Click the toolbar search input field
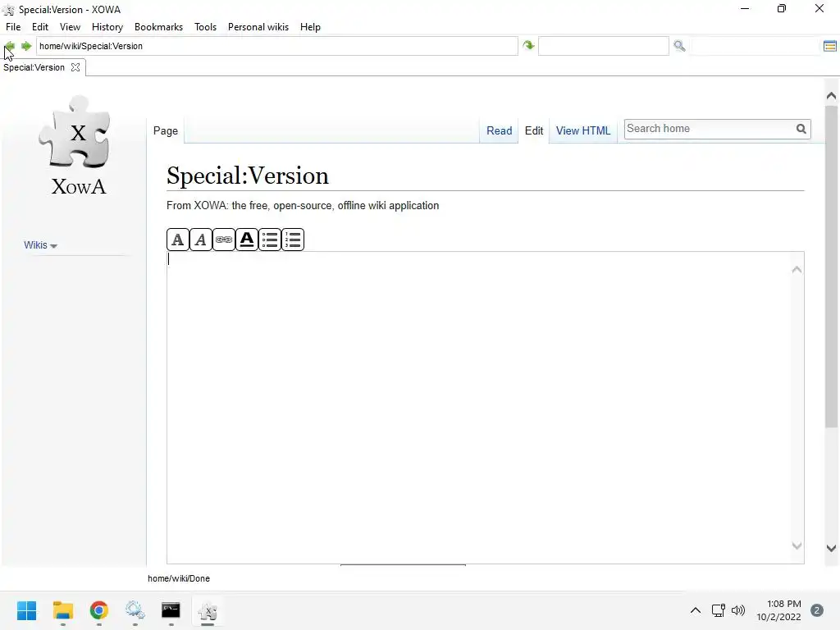Viewport: 840px width, 630px height. (603, 46)
